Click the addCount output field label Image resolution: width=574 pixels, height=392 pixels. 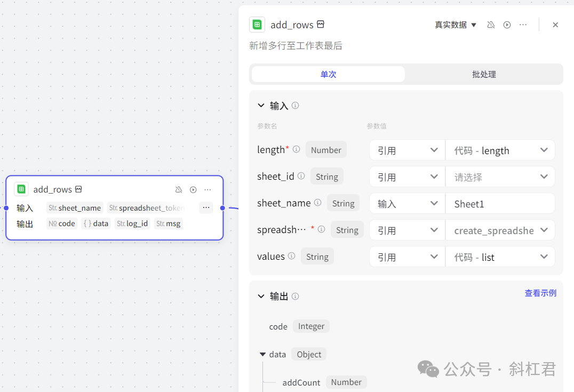301,382
